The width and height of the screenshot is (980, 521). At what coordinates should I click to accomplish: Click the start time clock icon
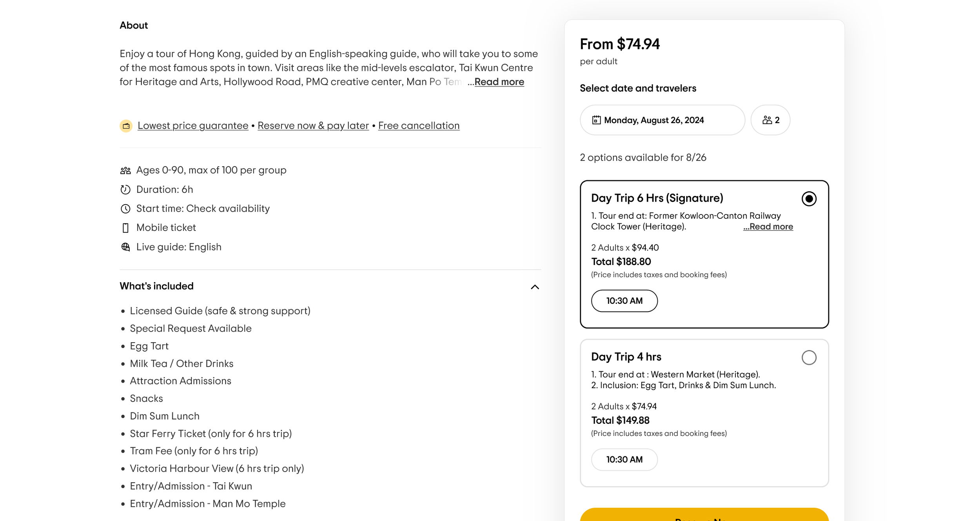click(125, 209)
